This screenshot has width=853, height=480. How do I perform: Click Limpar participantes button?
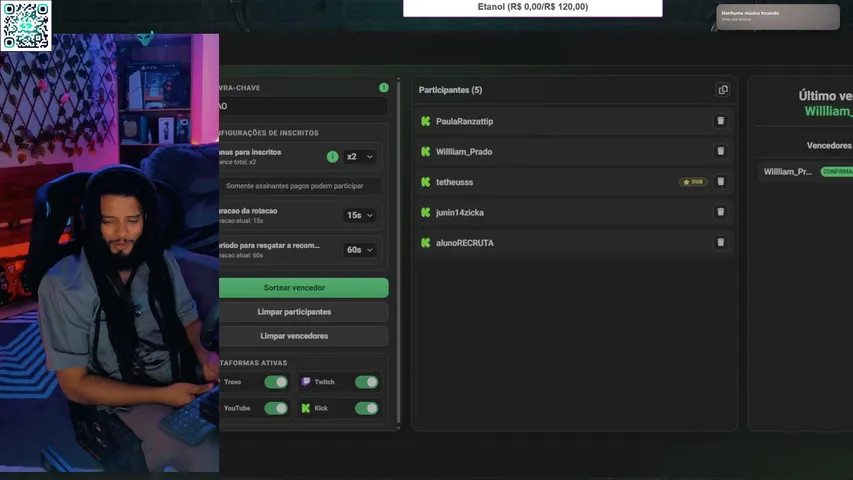click(304, 312)
